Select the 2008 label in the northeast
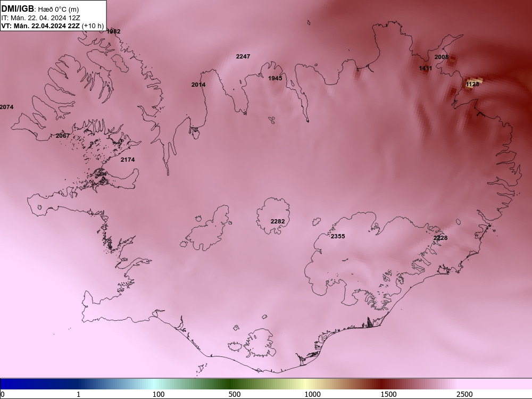The height and width of the screenshot is (399, 532). [x=442, y=57]
